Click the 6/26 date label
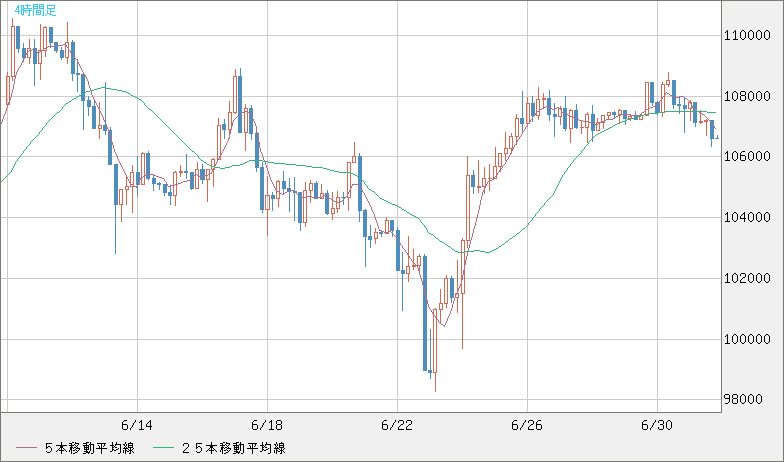The width and height of the screenshot is (784, 462). tap(527, 426)
